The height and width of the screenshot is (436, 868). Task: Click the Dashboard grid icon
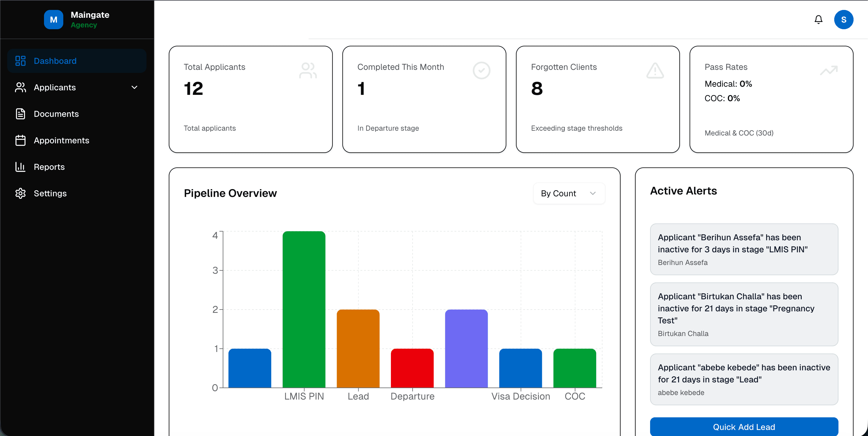(x=20, y=61)
